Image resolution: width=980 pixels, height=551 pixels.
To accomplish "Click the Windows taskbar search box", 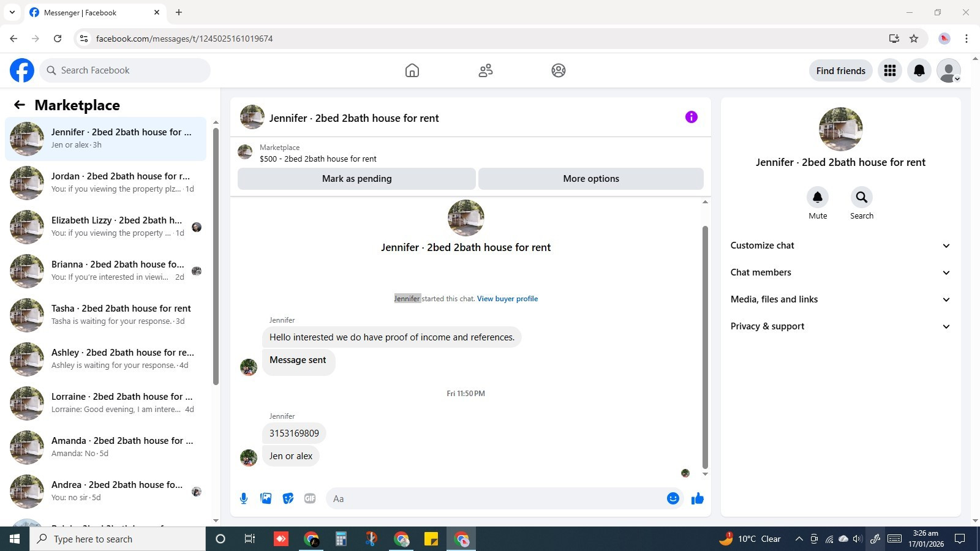I will 118,539.
